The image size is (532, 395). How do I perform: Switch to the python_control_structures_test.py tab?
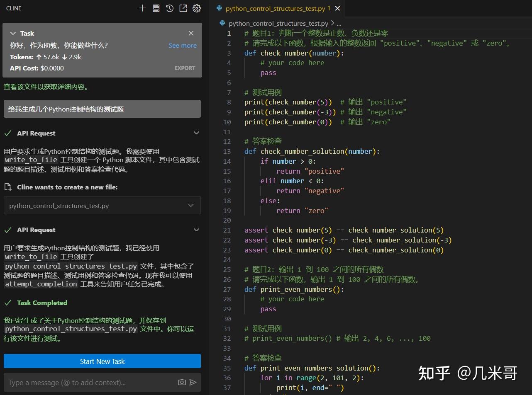tap(274, 8)
